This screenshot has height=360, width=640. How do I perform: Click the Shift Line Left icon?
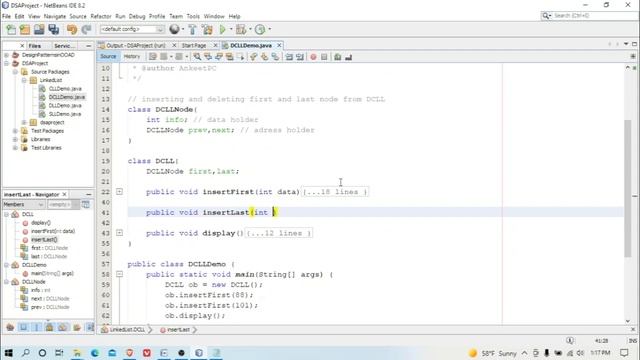pos(289,57)
